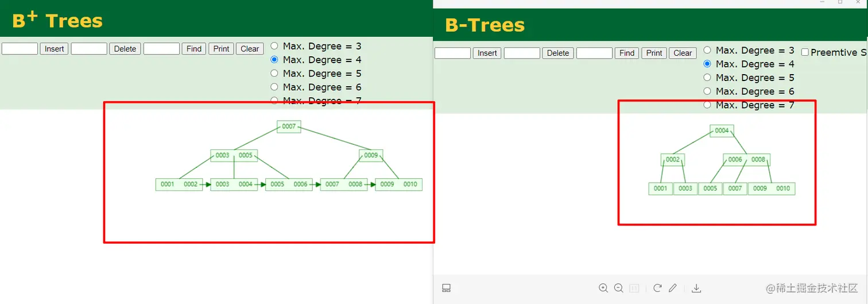Image resolution: width=868 pixels, height=304 pixels.
Task: Click leaf node 0003 in the B-tree
Action: coord(685,188)
